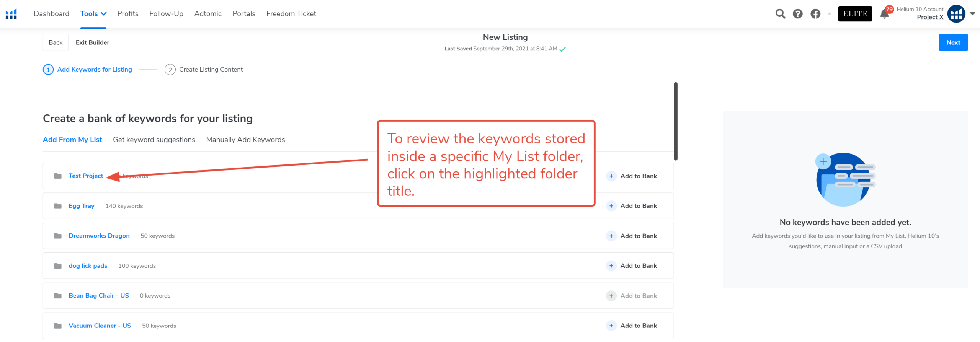
Task: Click the folder icon beside Egg Tray
Action: click(58, 206)
